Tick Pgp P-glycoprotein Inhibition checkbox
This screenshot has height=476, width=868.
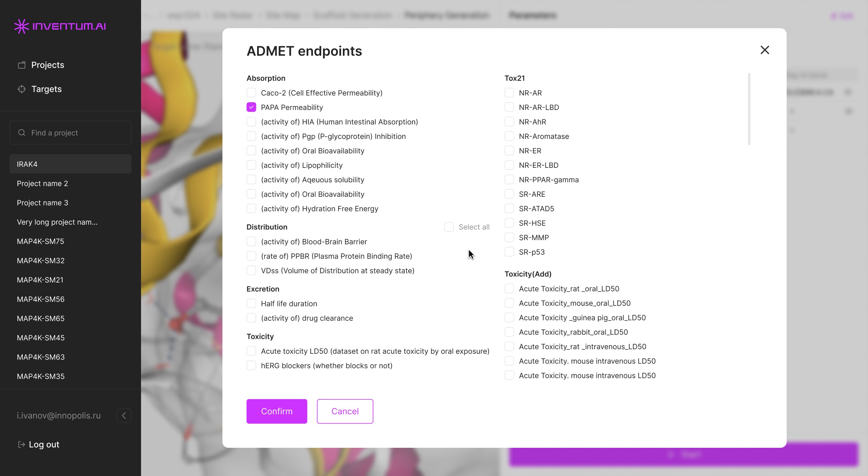coord(251,136)
